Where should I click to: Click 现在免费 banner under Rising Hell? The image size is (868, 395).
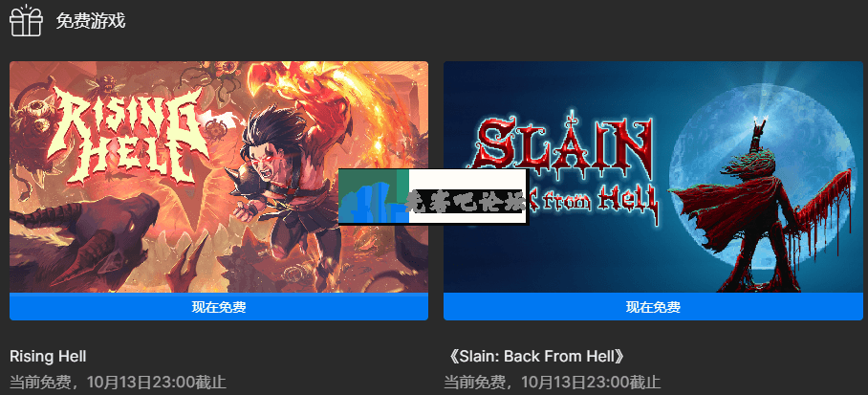point(219,307)
